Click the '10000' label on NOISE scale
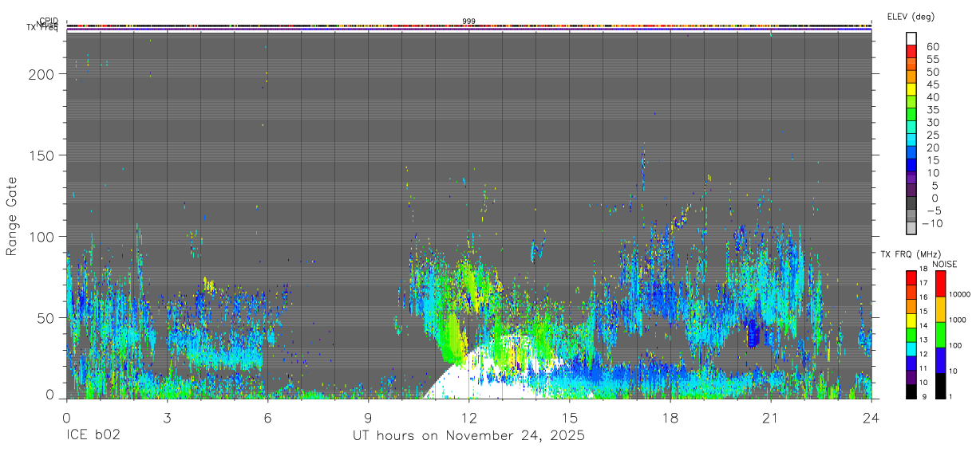The width and height of the screenshot is (980, 452). click(x=959, y=294)
